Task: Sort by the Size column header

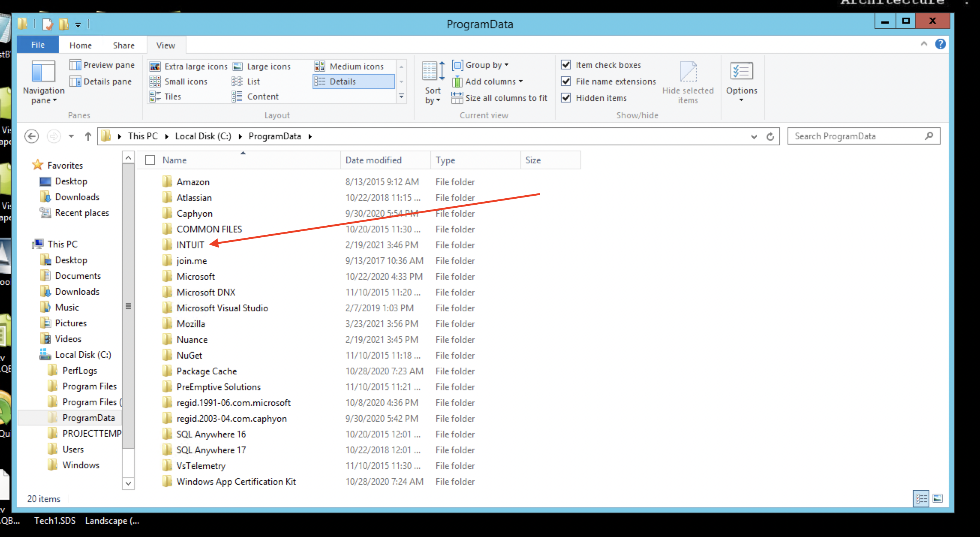Action: [x=550, y=160]
